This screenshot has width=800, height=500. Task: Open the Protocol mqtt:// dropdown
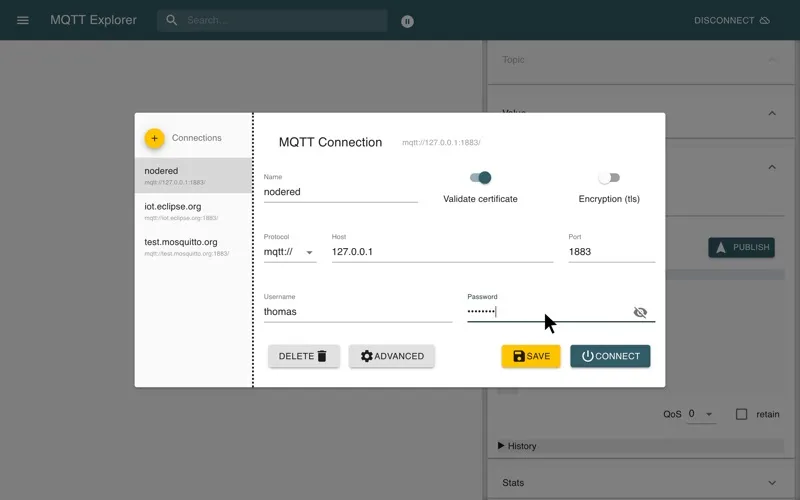pyautogui.click(x=290, y=252)
